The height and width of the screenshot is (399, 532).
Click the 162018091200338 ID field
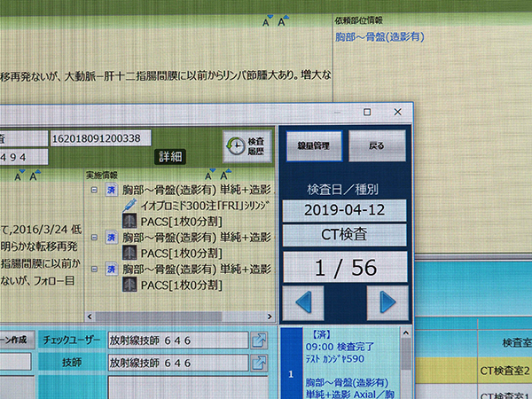100,138
